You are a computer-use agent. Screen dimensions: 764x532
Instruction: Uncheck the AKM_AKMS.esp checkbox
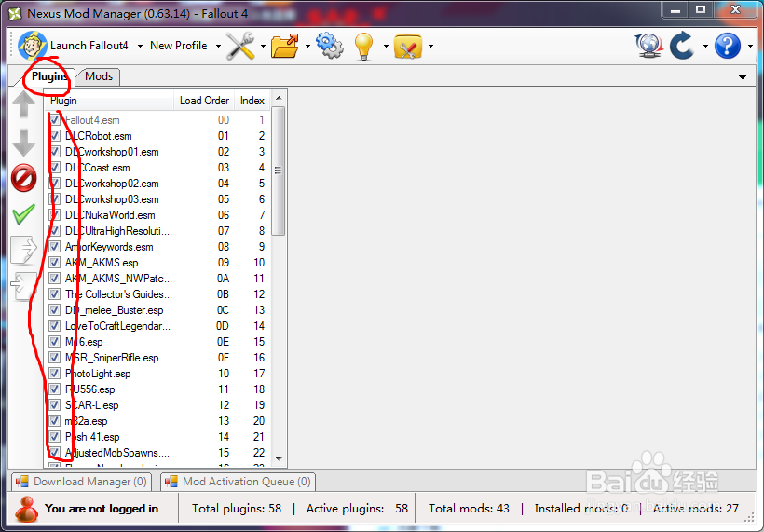point(55,263)
